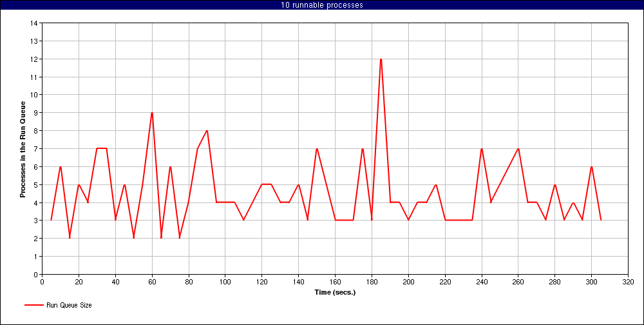Screen dimensions: 644x325
Task: Click the y-axis tick label 7
Action: 35,148
